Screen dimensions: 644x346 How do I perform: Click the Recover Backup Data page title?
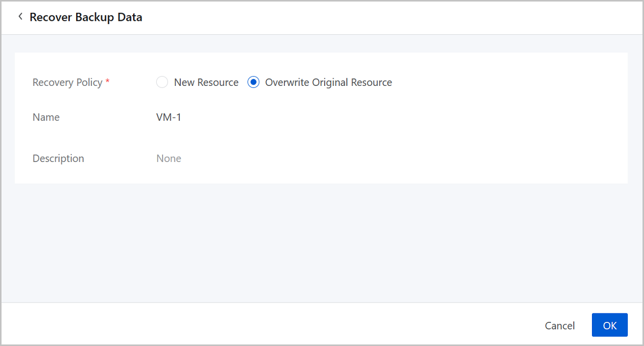coord(86,17)
